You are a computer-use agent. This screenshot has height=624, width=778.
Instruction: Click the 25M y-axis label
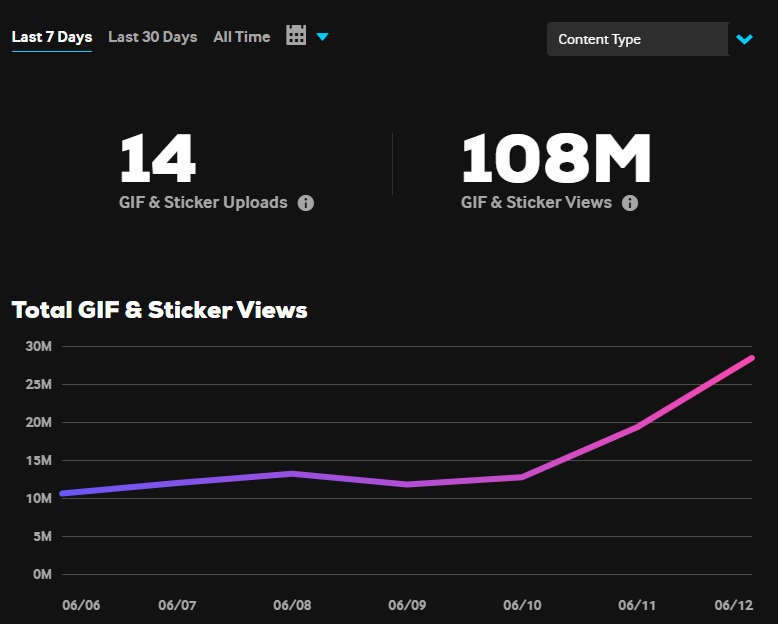[x=39, y=384]
